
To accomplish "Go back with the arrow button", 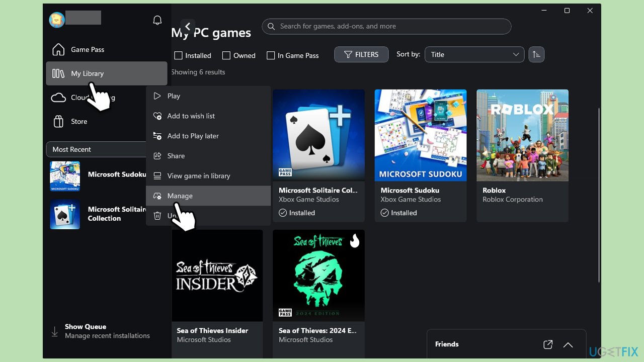I will click(188, 26).
